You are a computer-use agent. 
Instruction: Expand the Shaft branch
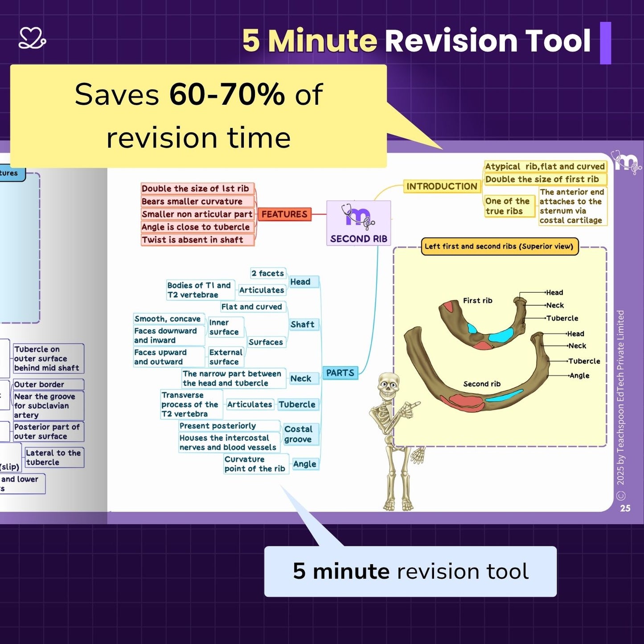pyautogui.click(x=303, y=324)
